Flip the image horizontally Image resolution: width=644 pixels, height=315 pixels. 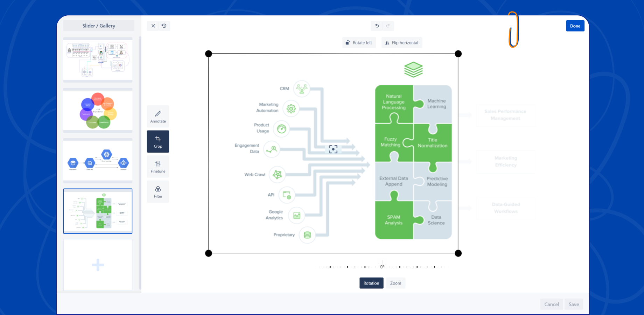[x=401, y=42]
